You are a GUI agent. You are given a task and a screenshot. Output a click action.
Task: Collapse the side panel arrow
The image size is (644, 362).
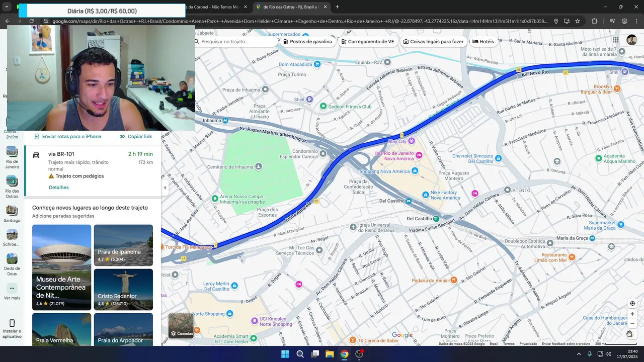click(165, 188)
